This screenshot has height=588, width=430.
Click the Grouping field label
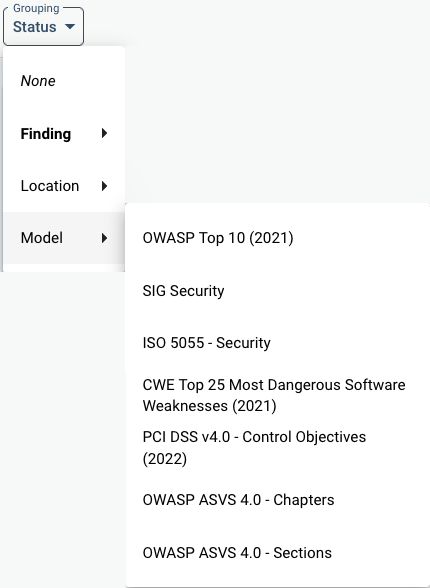pyautogui.click(x=36, y=8)
